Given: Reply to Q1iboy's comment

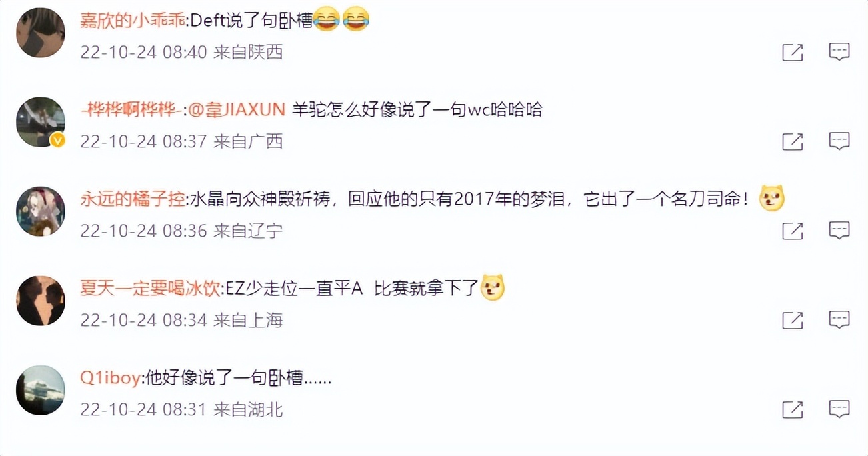Looking at the screenshot, I should coord(839,409).
